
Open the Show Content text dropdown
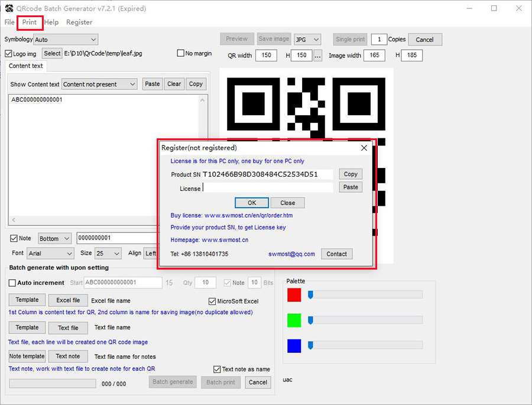click(99, 84)
